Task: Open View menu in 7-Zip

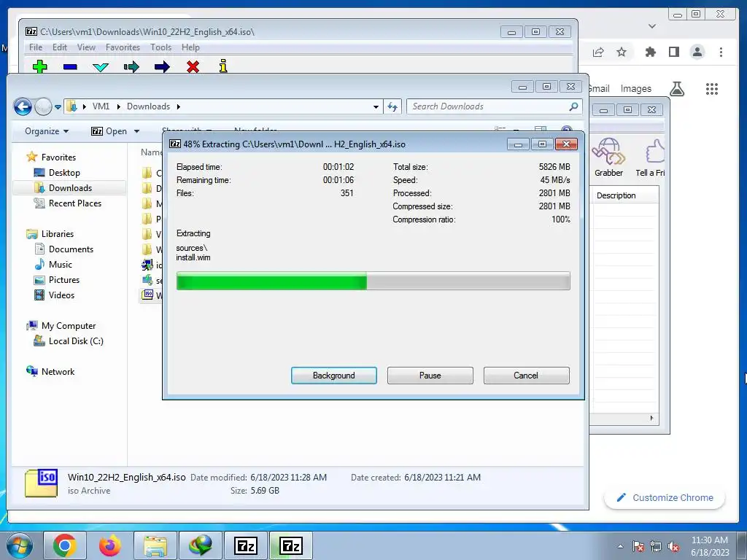Action: click(x=86, y=47)
